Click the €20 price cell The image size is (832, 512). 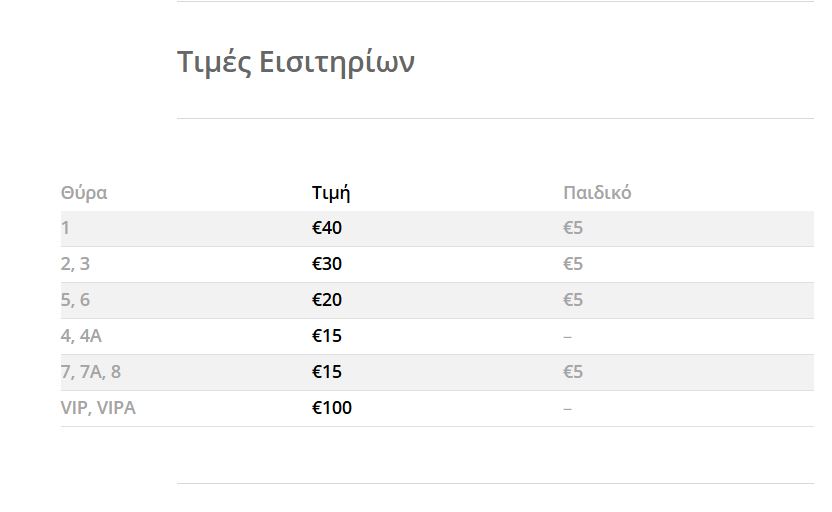[327, 300]
